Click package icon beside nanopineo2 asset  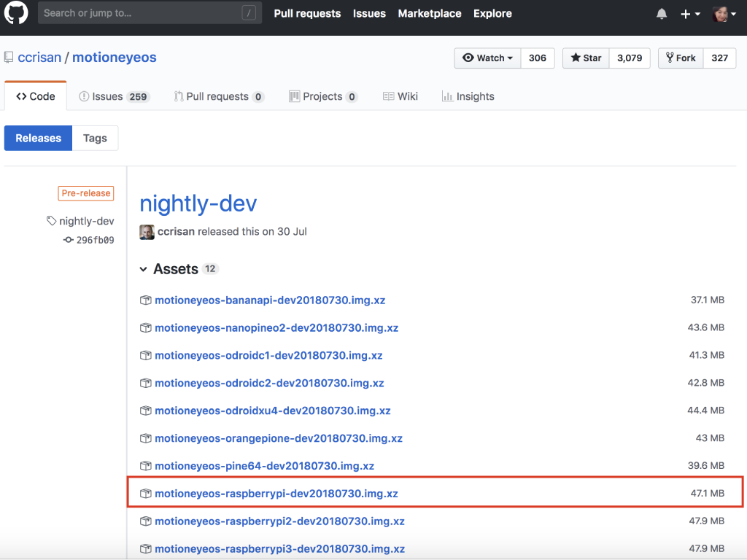[x=146, y=328]
